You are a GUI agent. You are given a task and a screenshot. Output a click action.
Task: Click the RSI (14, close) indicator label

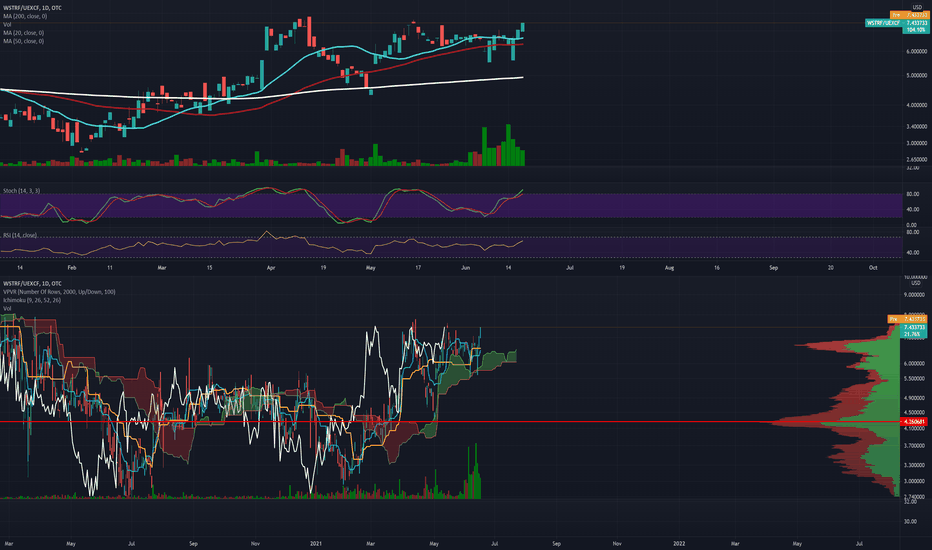pos(20,235)
